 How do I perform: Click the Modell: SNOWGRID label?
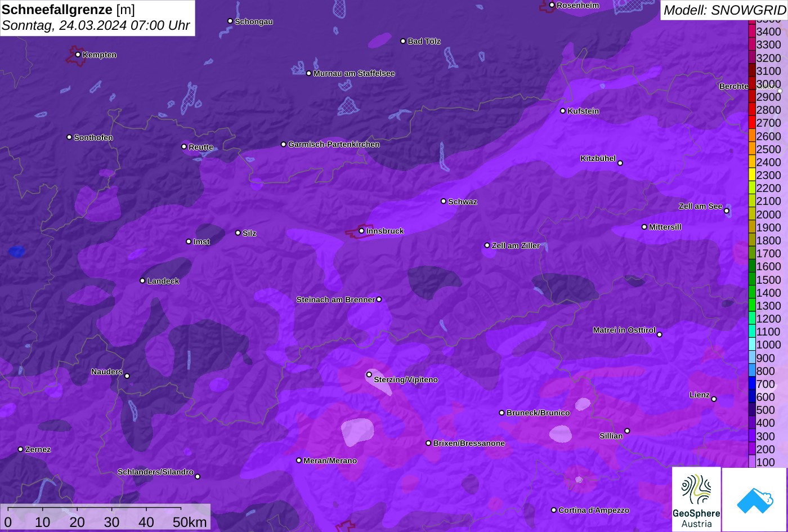724,10
